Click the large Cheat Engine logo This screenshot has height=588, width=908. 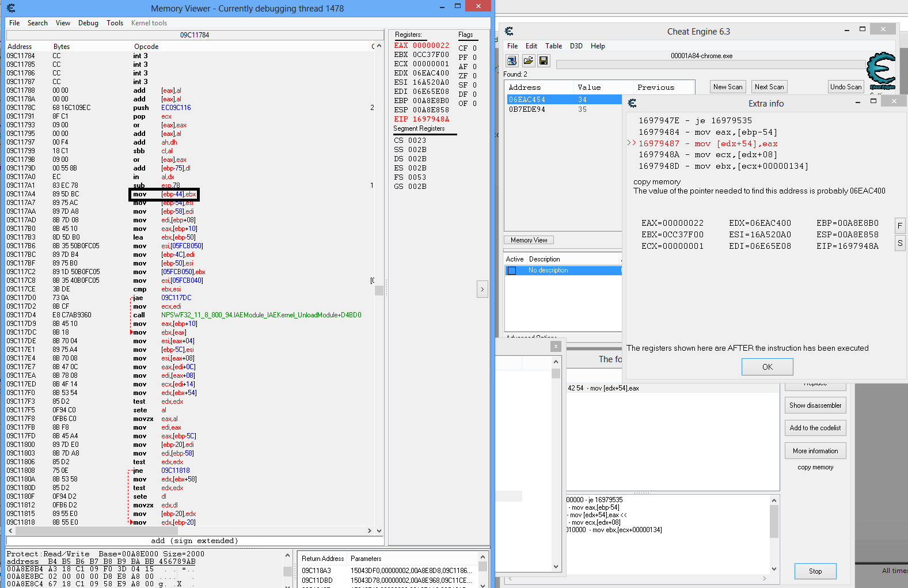click(x=881, y=70)
